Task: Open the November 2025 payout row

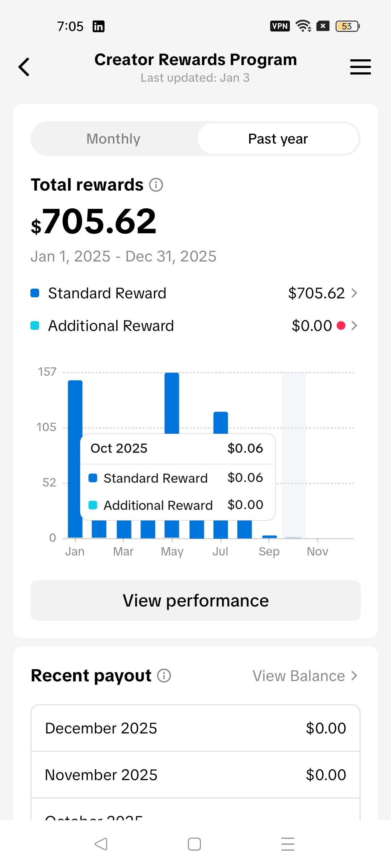Action: (195, 775)
